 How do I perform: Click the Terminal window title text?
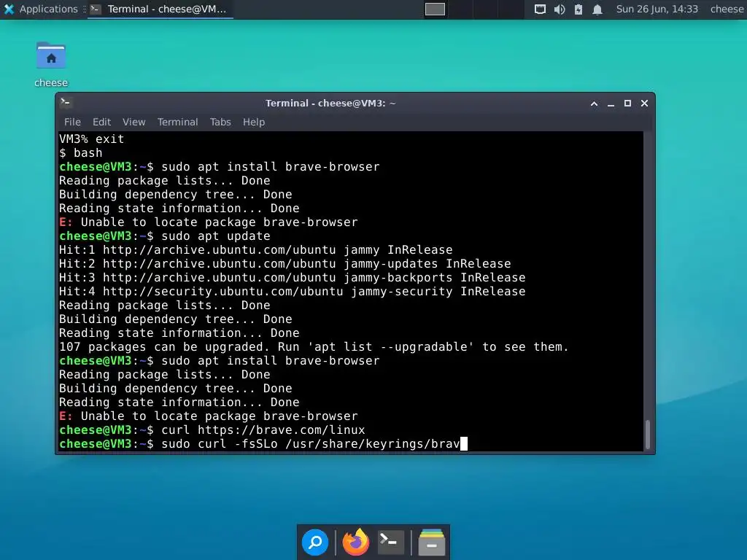point(330,104)
